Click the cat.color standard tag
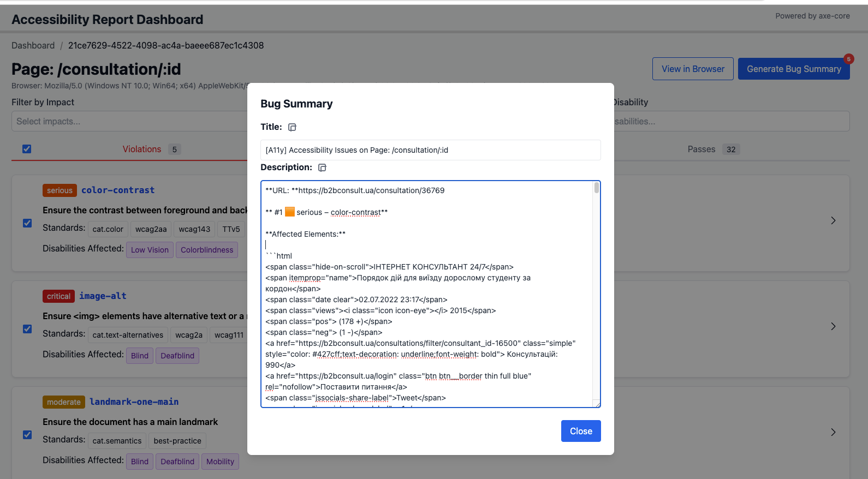The height and width of the screenshot is (479, 868). (x=108, y=229)
